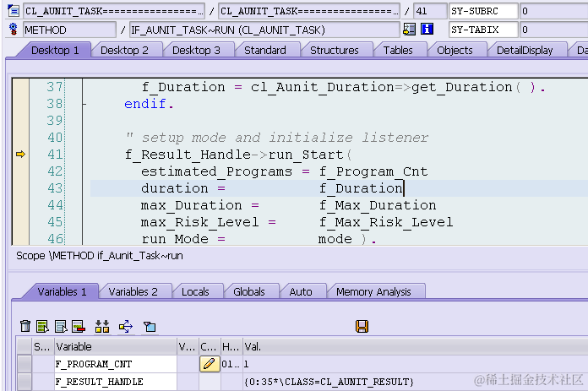Click the breakpoint column next to line 44
588x391 pixels.
tap(20, 205)
